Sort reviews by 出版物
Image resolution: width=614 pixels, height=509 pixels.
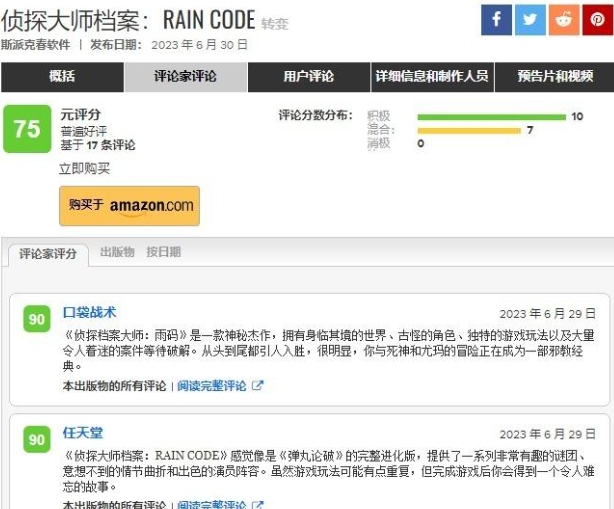(x=117, y=252)
